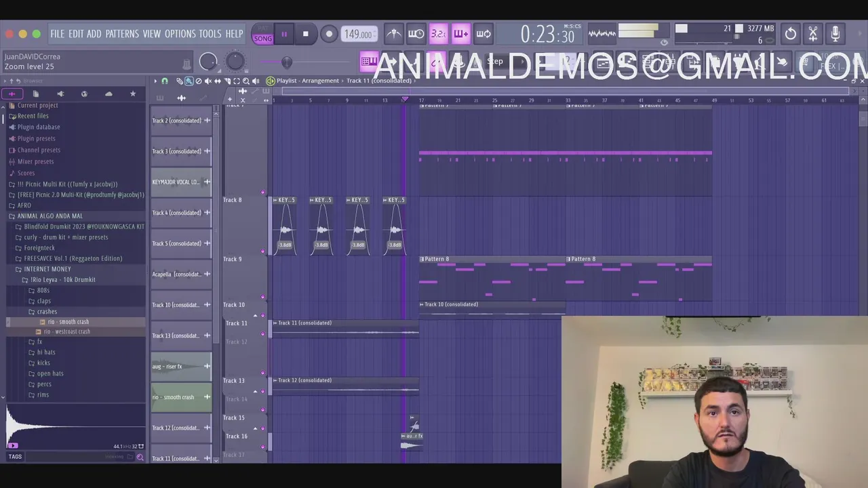868x488 pixels.
Task: Toggle the 3.2.1 recording countdown
Action: (x=439, y=34)
